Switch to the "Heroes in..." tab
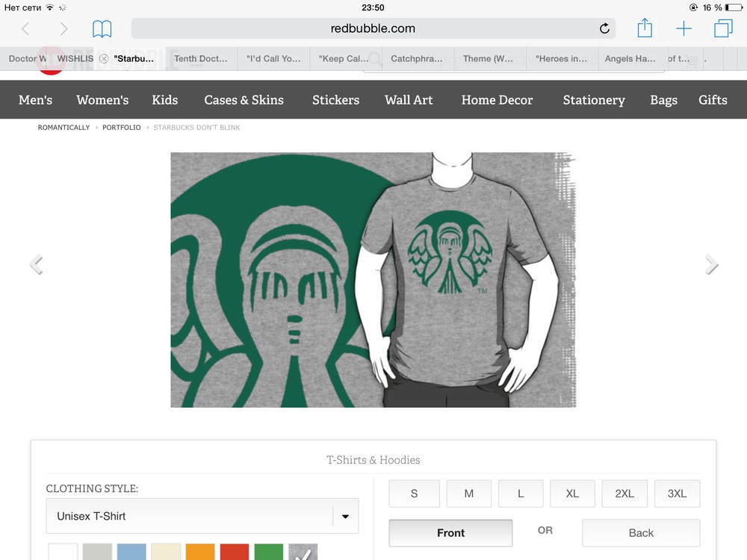 [x=561, y=58]
